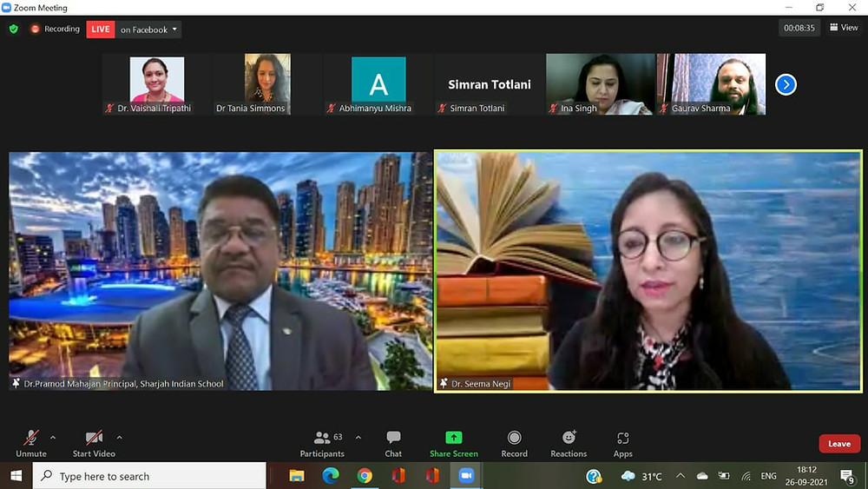This screenshot has width=868, height=489.
Task: Select Dr Tania Simmons thumbnail
Action: click(x=267, y=84)
